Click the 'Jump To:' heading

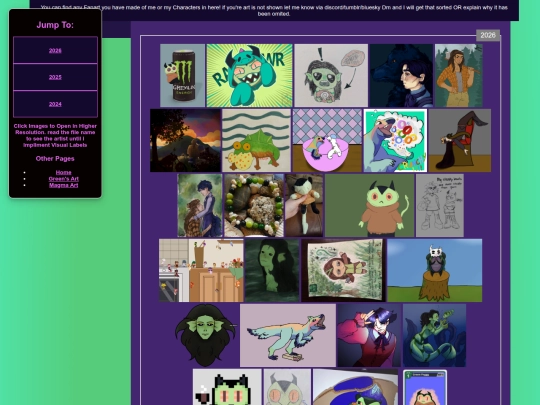click(x=55, y=25)
